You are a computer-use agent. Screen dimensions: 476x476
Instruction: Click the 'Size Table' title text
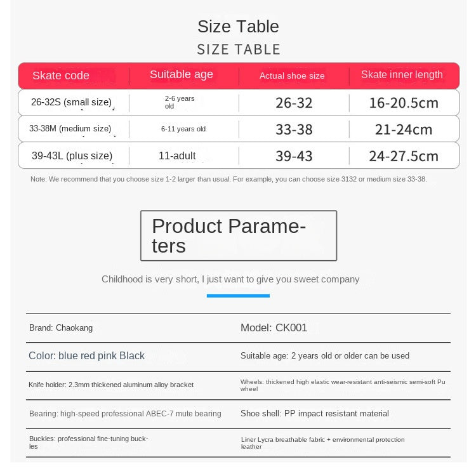click(x=238, y=27)
